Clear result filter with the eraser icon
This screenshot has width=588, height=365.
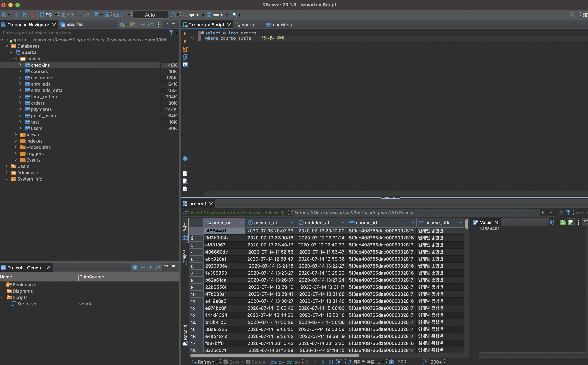561,213
